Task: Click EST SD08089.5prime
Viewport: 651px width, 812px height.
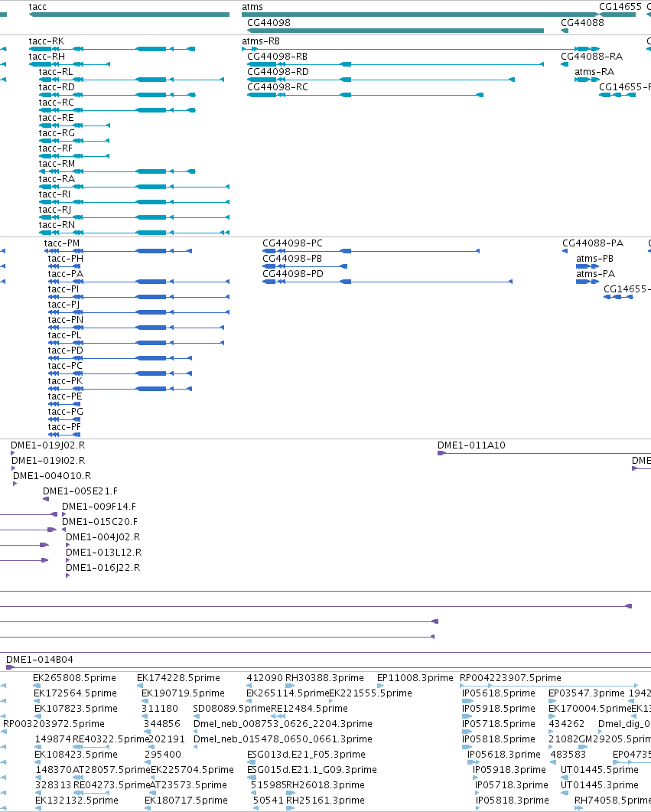Action: (232, 709)
